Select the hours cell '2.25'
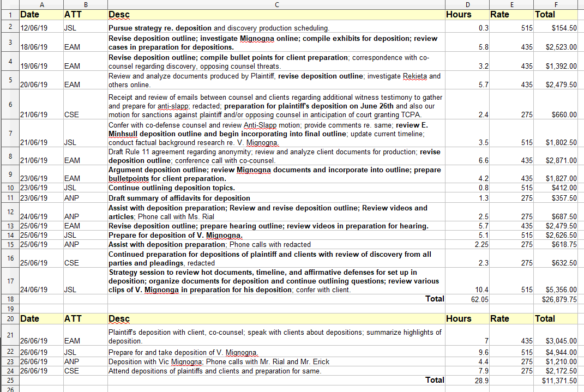584x392 pixels. 467,245
